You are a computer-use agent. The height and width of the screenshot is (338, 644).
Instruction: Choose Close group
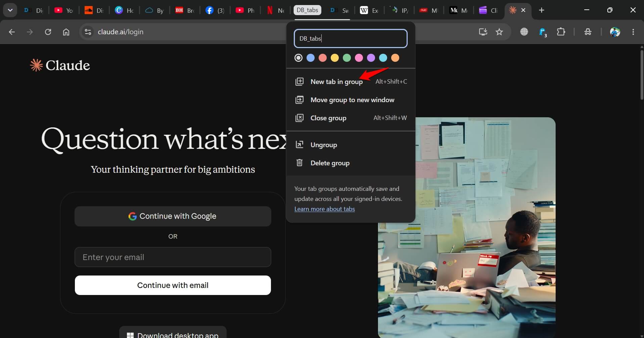tap(351, 118)
